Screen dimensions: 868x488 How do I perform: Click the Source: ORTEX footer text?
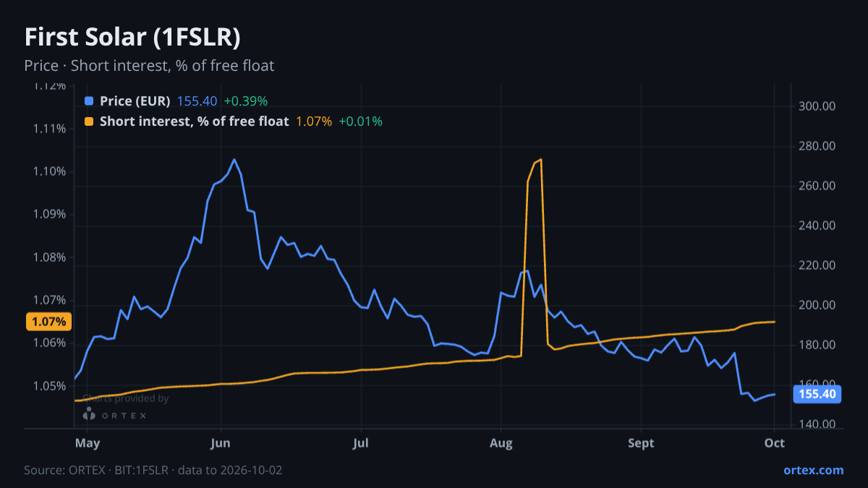coord(153,470)
